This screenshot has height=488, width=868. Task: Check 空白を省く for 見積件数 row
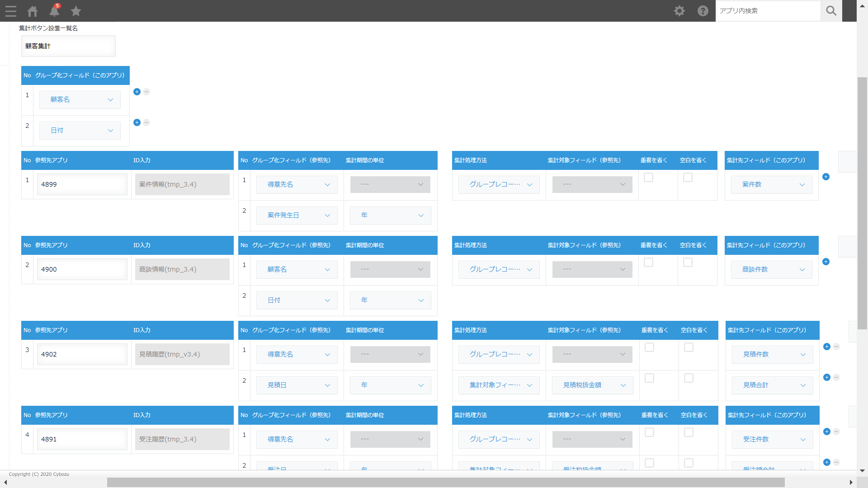pyautogui.click(x=689, y=347)
